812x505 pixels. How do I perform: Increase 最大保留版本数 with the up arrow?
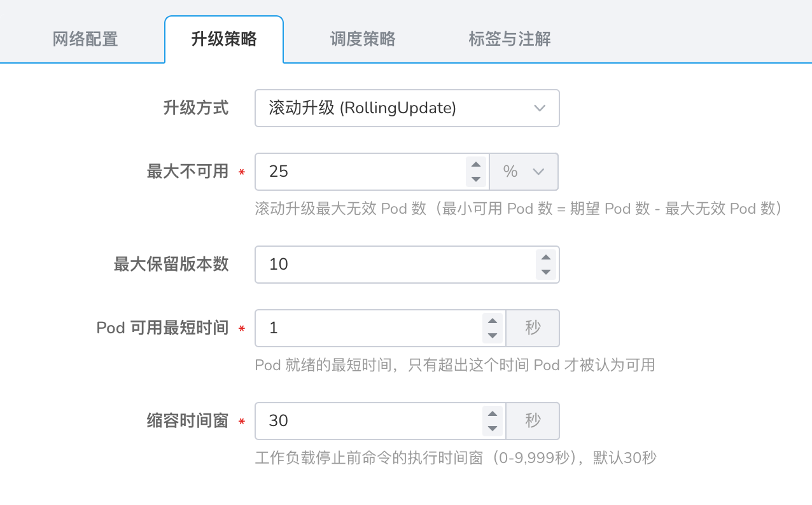(x=545, y=258)
